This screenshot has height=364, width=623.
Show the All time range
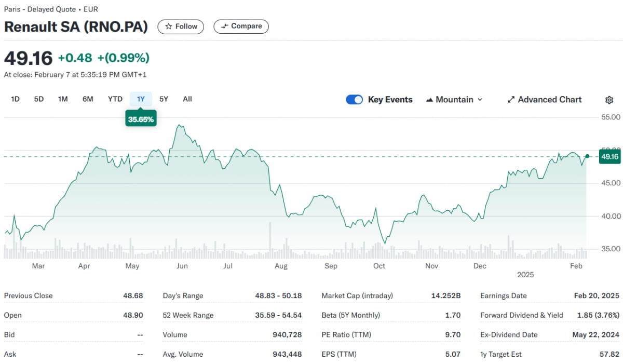point(187,99)
